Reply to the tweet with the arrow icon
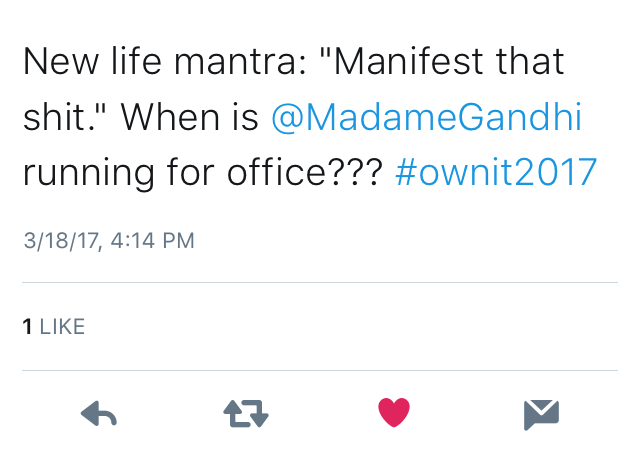This screenshot has width=640, height=450. [x=99, y=412]
